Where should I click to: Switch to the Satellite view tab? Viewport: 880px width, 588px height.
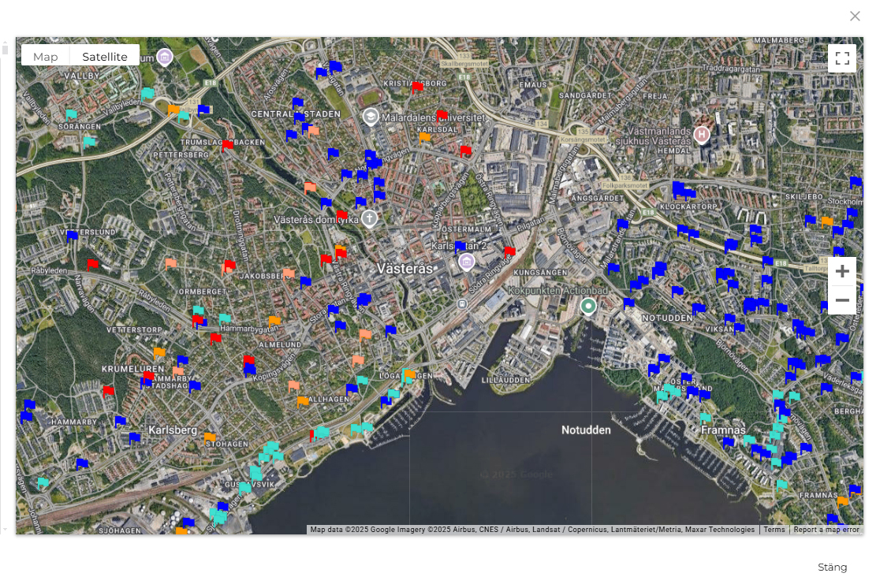tap(105, 57)
